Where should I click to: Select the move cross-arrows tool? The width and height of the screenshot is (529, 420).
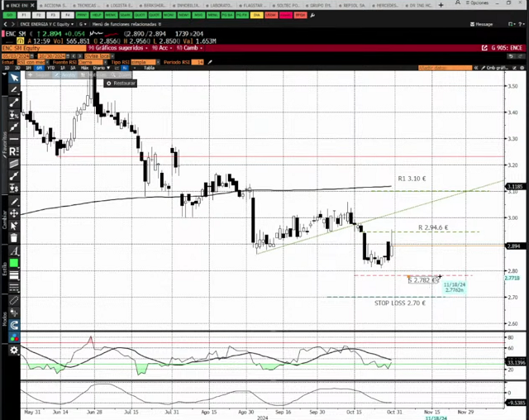pos(14,213)
